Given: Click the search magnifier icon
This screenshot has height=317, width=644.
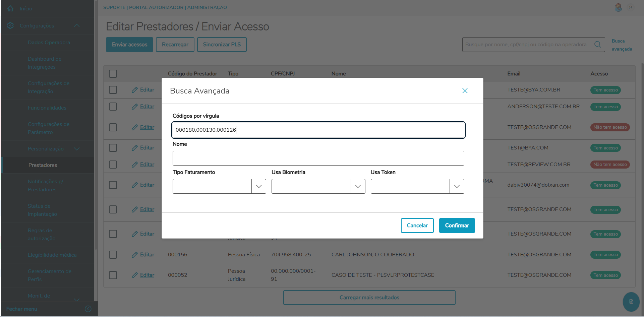Looking at the screenshot, I should point(597,45).
